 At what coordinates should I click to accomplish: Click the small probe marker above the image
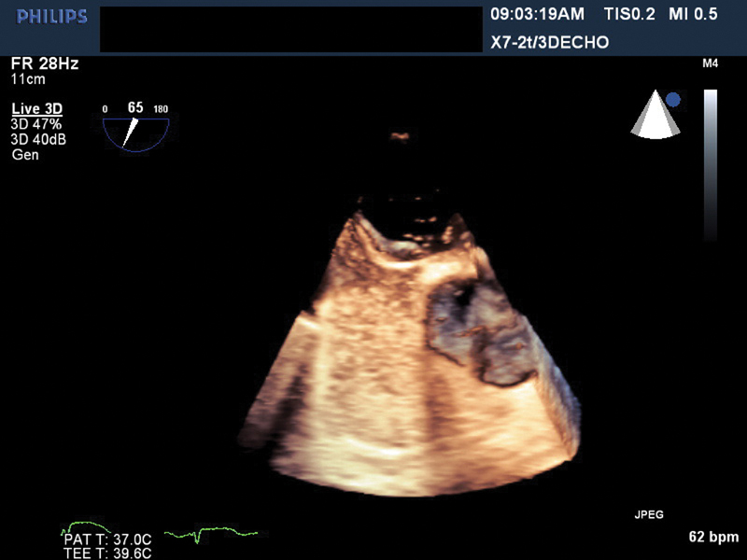(401, 136)
